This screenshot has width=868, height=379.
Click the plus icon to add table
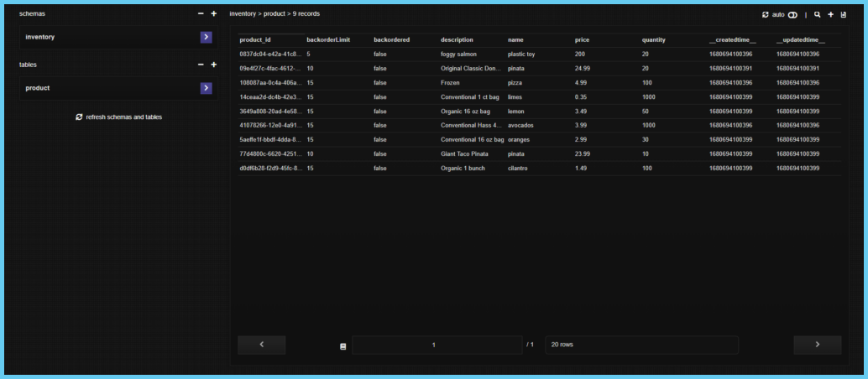click(x=213, y=65)
